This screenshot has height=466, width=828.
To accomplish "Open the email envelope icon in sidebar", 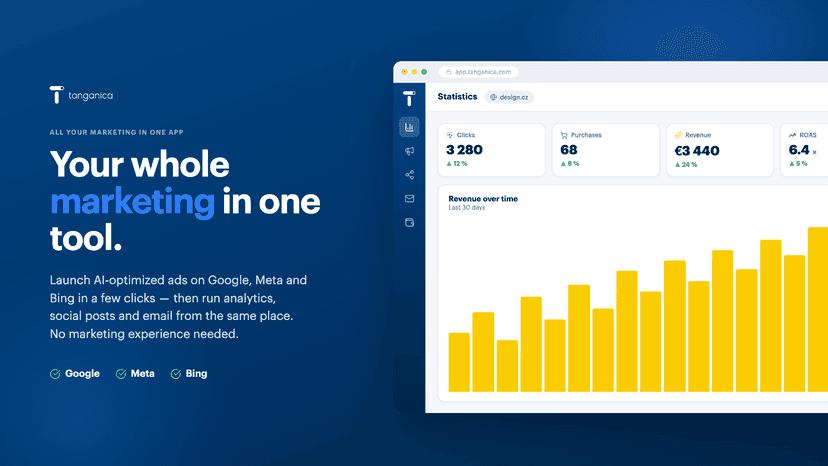I will 409,199.
